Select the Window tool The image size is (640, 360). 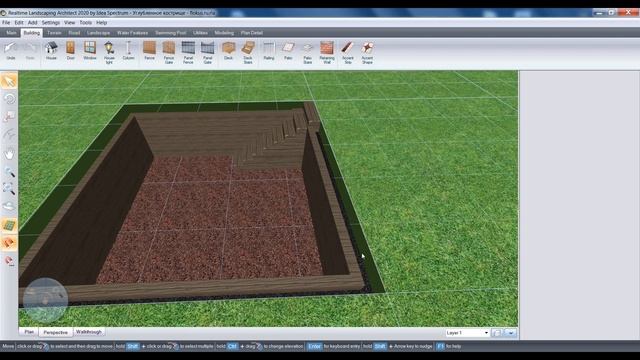(x=90, y=51)
